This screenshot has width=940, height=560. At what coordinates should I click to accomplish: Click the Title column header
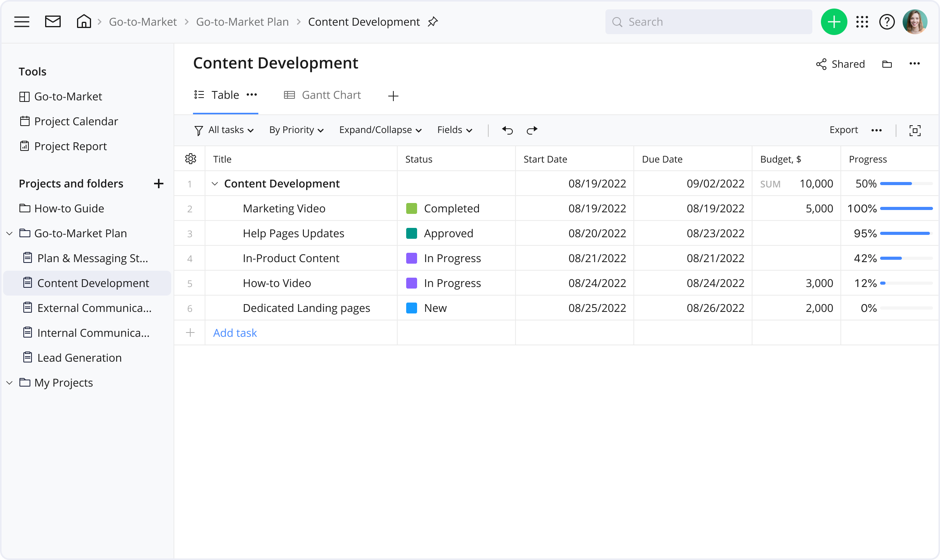(301, 159)
